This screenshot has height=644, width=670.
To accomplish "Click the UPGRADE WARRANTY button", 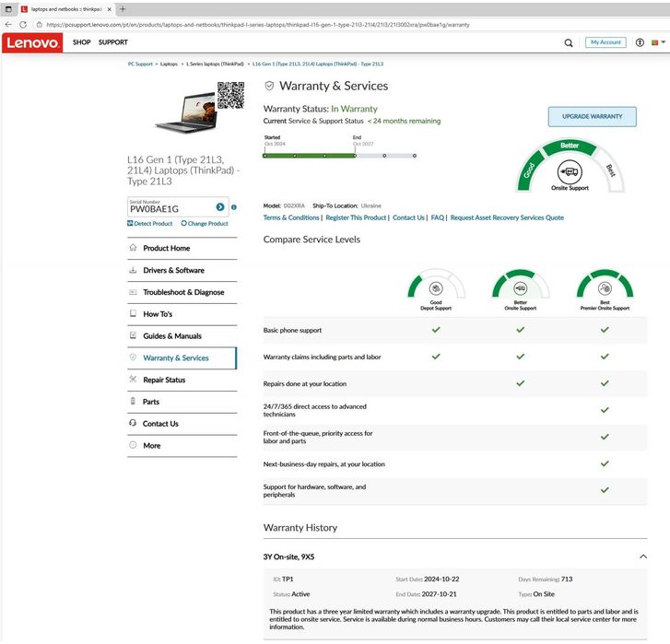I will coord(593,117).
